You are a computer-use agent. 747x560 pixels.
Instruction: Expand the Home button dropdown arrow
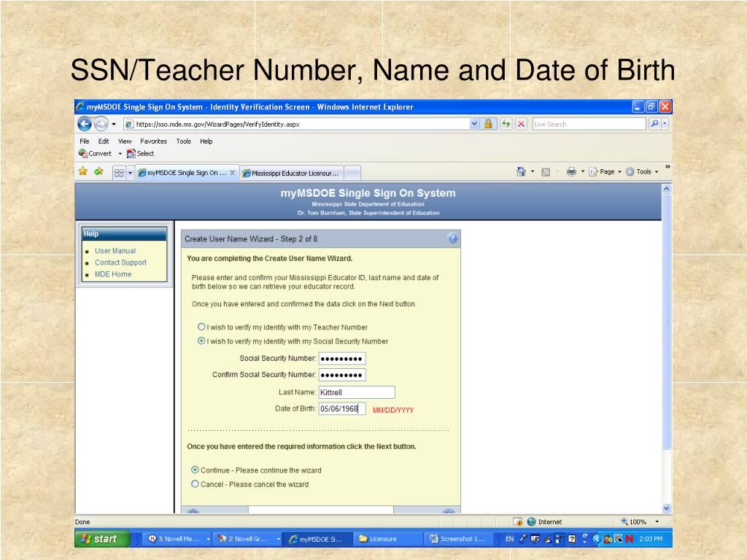pyautogui.click(x=533, y=172)
